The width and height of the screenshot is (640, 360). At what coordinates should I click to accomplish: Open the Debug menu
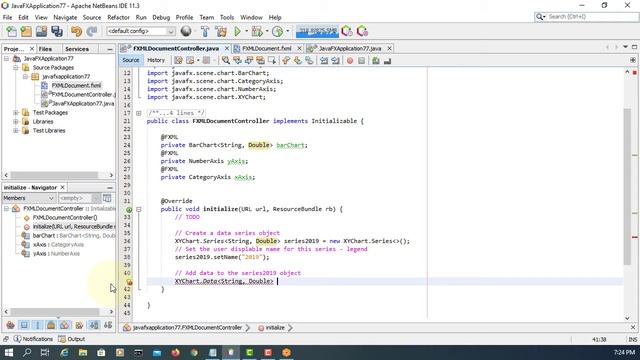click(161, 18)
